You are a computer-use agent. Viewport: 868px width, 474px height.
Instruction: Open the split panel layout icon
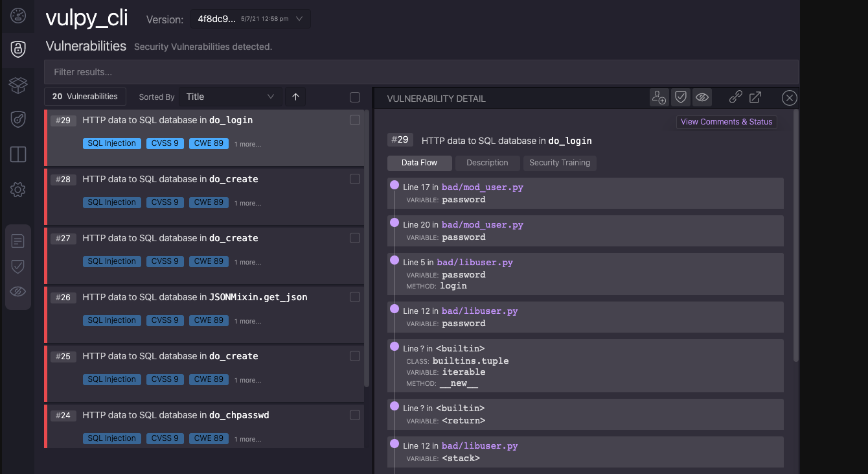tap(18, 154)
